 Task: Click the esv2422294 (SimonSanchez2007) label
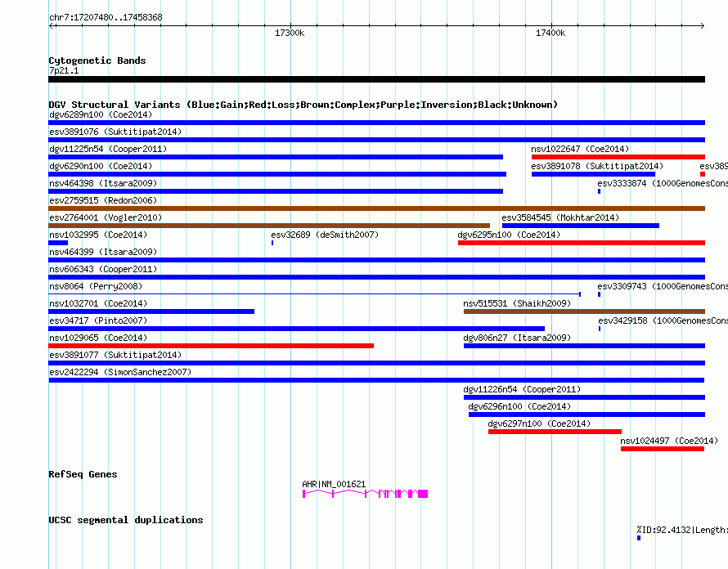120,372
